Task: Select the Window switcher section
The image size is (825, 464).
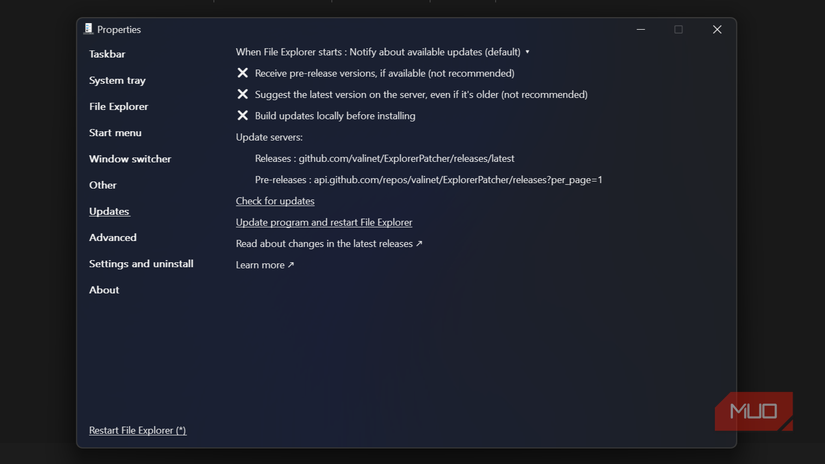Action: [x=130, y=159]
